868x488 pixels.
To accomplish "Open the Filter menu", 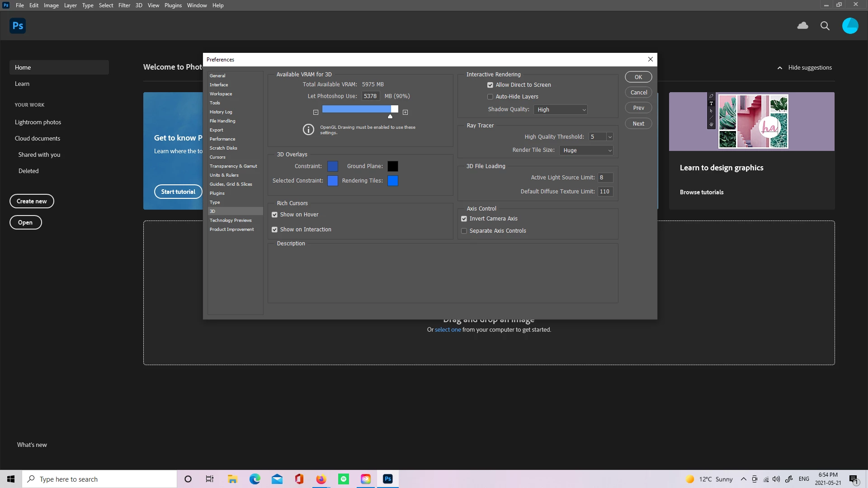I will click(124, 5).
